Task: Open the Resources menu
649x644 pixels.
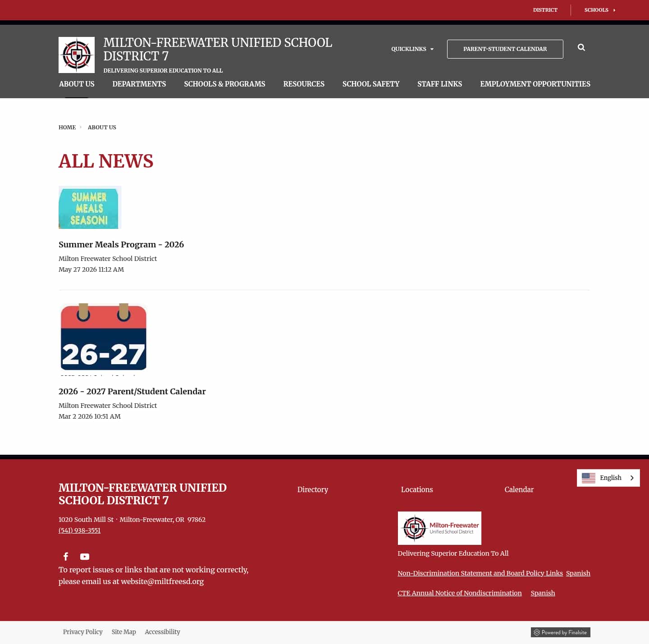Action: click(304, 84)
